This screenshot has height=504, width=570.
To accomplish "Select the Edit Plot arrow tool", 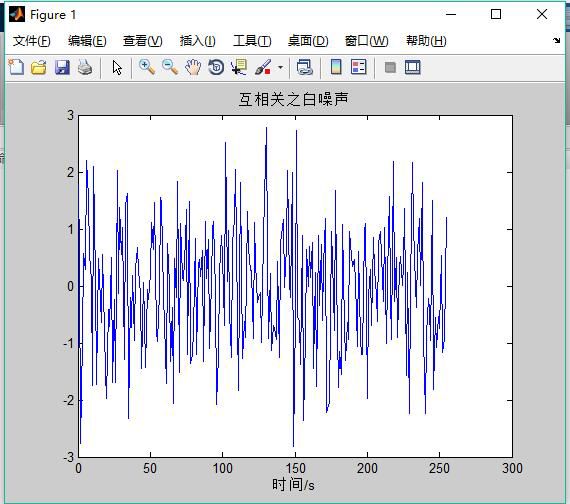I will 117,68.
